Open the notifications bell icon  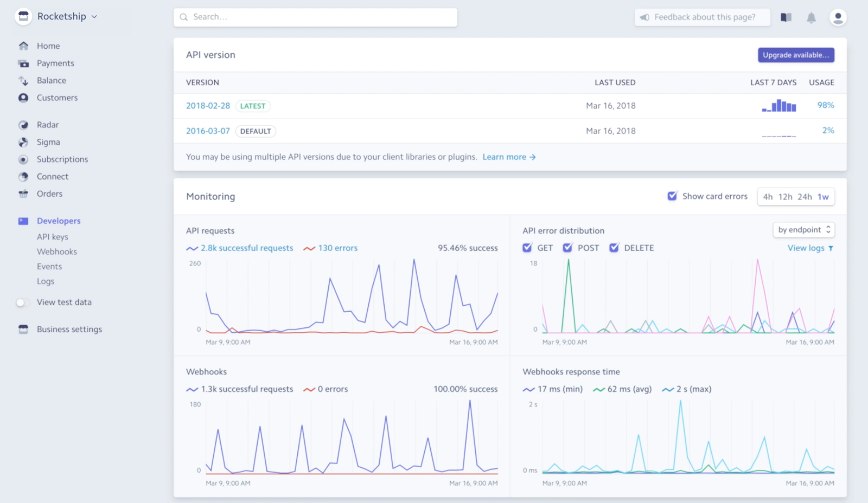(811, 18)
